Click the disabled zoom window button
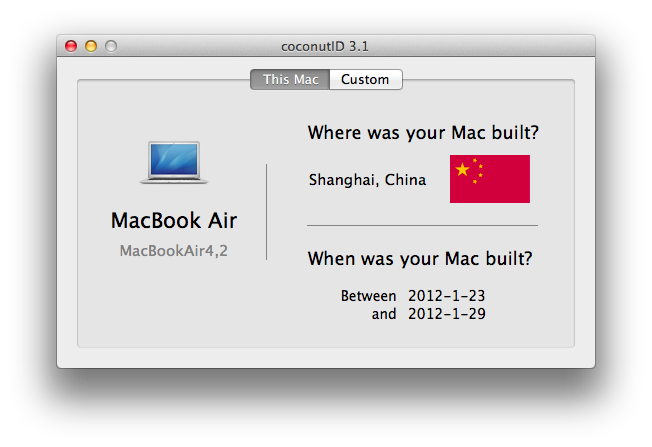This screenshot has width=652, height=447. 111,46
